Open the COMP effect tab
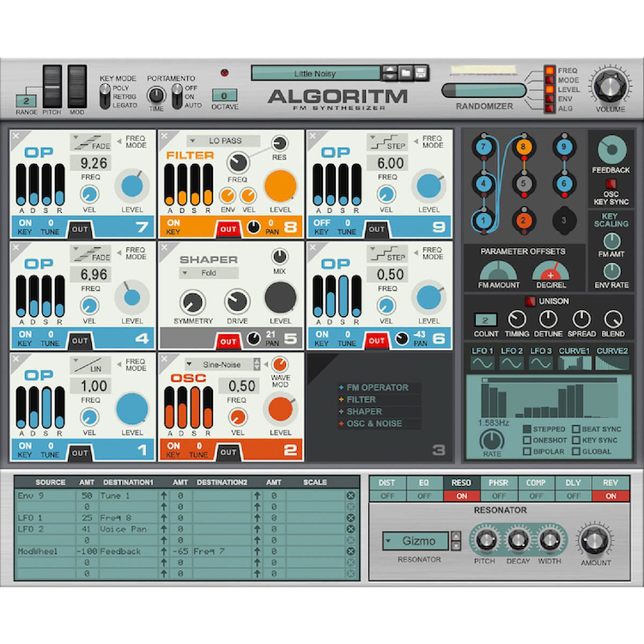 536,483
